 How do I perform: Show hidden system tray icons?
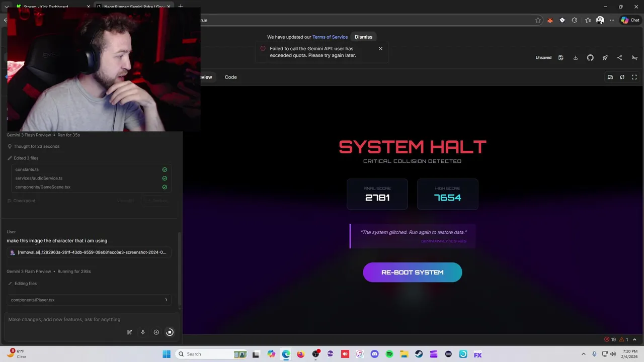point(584,354)
